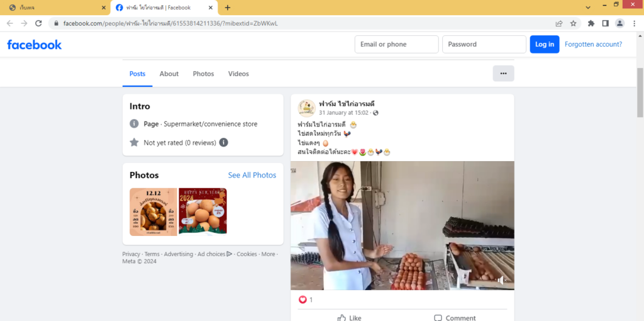Open the Videos tab
This screenshot has width=644, height=321.
coord(238,74)
